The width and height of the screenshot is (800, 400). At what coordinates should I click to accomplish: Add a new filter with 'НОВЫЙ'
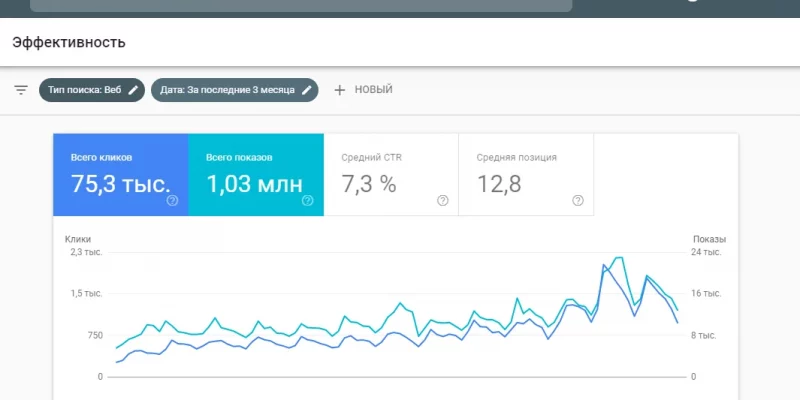click(x=363, y=90)
